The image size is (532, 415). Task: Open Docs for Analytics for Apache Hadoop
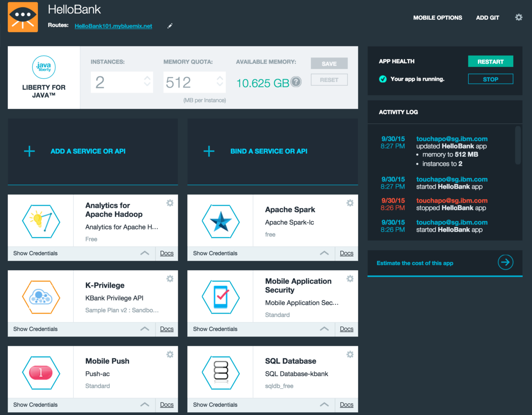point(167,253)
